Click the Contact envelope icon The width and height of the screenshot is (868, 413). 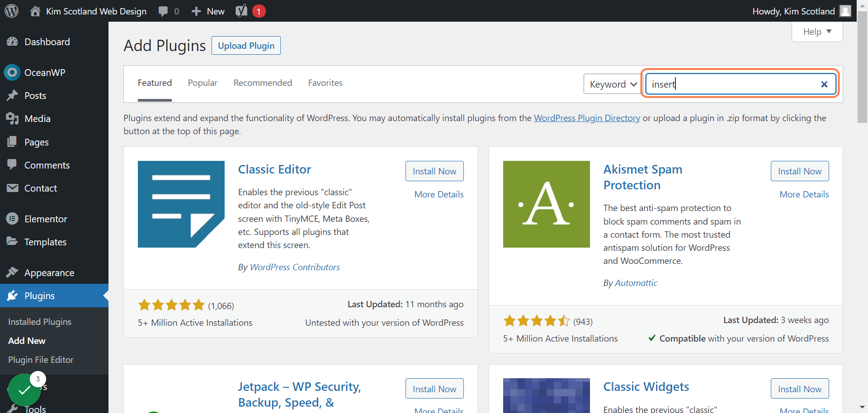point(12,188)
